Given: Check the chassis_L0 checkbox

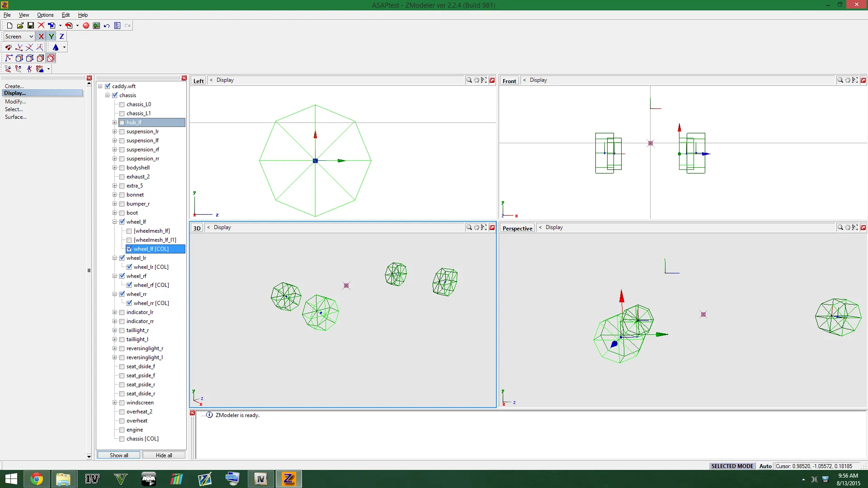Looking at the screenshot, I should [x=122, y=104].
